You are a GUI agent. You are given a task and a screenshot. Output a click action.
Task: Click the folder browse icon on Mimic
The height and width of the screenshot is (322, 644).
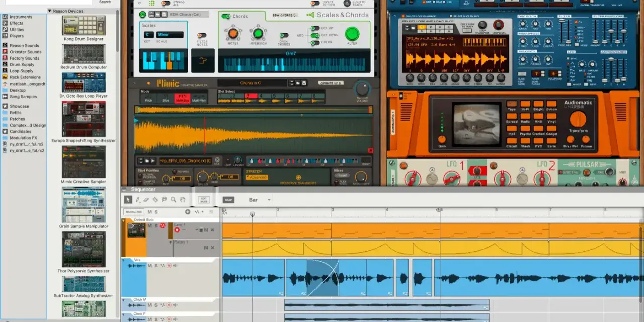click(298, 83)
